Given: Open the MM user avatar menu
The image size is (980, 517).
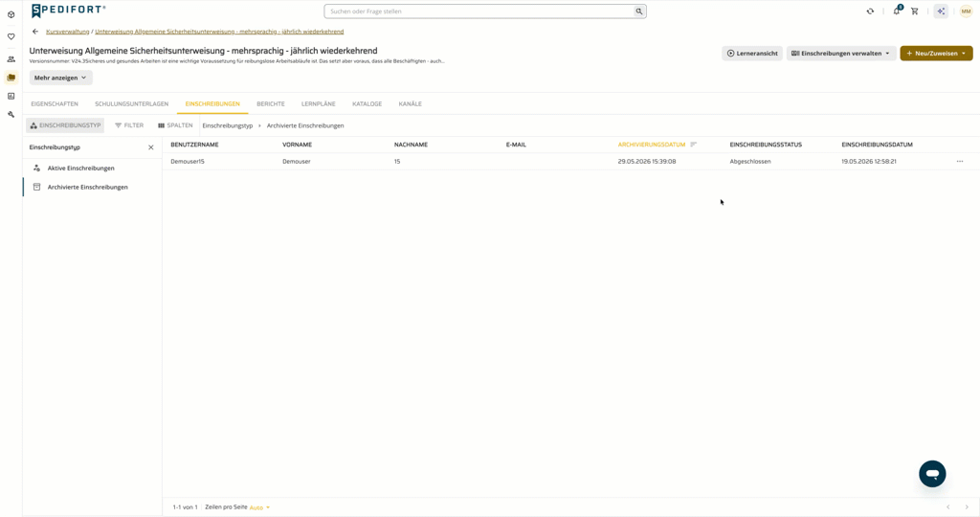Looking at the screenshot, I should [967, 11].
